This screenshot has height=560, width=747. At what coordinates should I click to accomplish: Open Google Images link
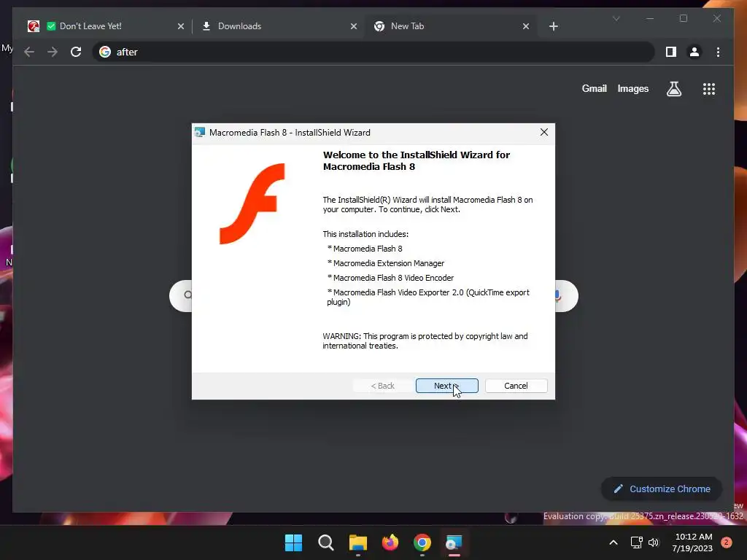(632, 88)
